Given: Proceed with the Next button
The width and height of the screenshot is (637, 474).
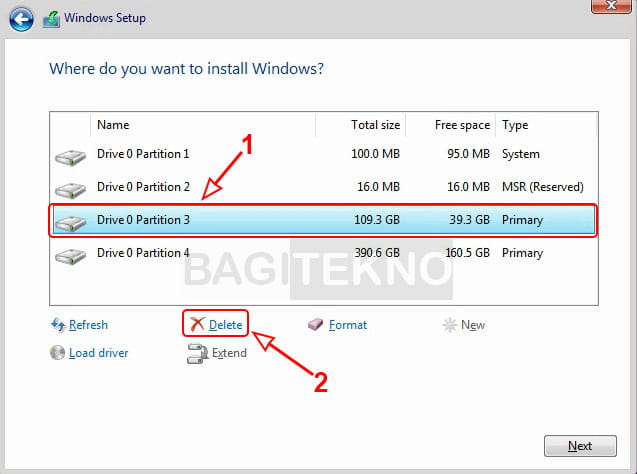Looking at the screenshot, I should (x=580, y=446).
